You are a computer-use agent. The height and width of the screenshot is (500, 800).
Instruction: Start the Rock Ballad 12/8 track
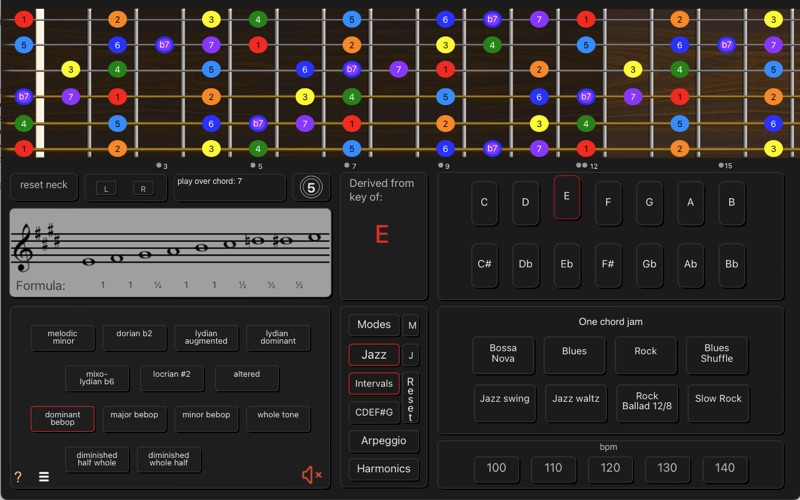647,402
